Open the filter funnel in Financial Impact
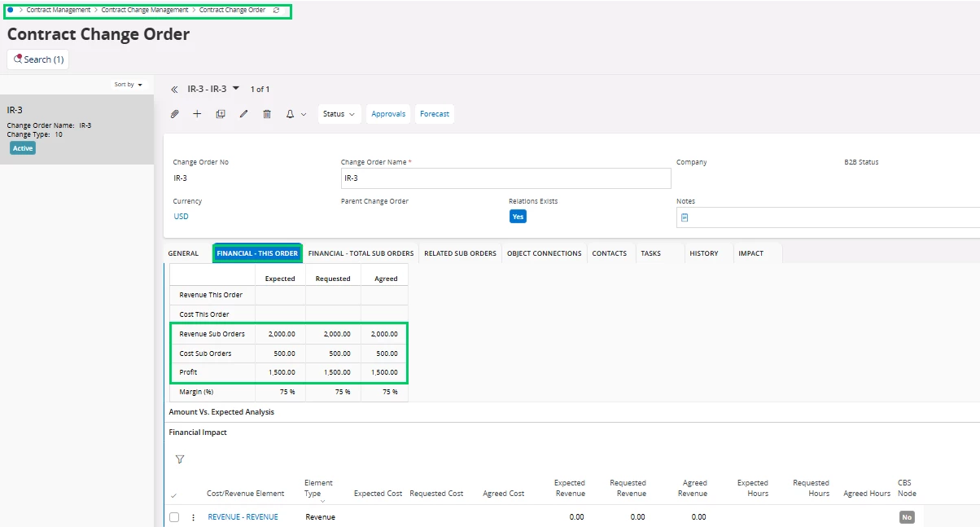 click(180, 459)
